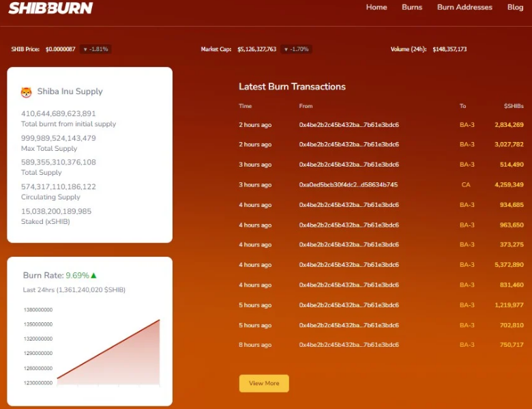Open sender address of 373,275 burn

[x=349, y=244]
